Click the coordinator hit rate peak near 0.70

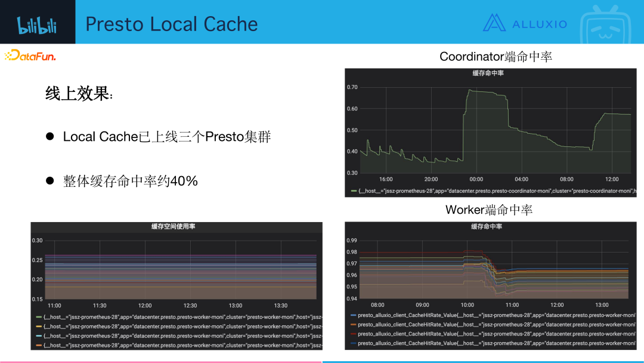(469, 90)
